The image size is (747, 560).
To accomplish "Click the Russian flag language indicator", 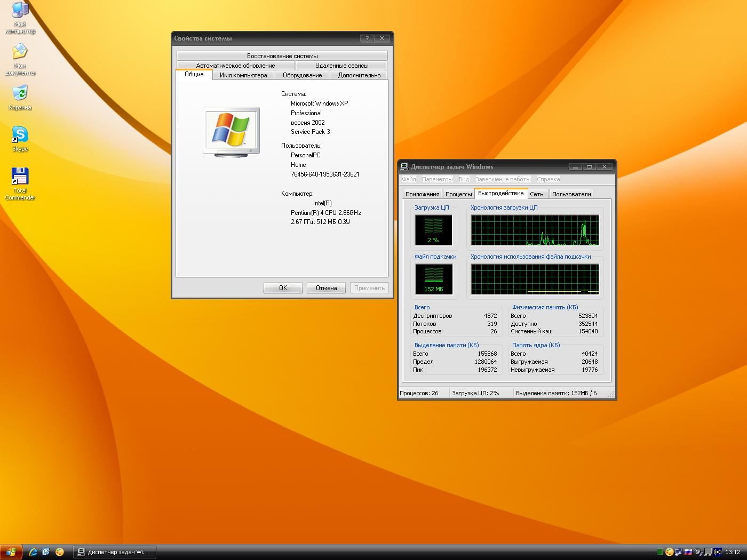I will pos(688,552).
